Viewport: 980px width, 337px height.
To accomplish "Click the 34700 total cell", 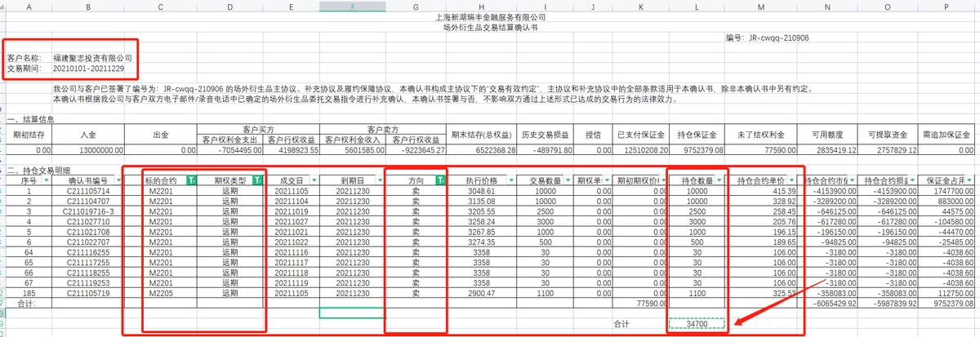I will (x=696, y=324).
